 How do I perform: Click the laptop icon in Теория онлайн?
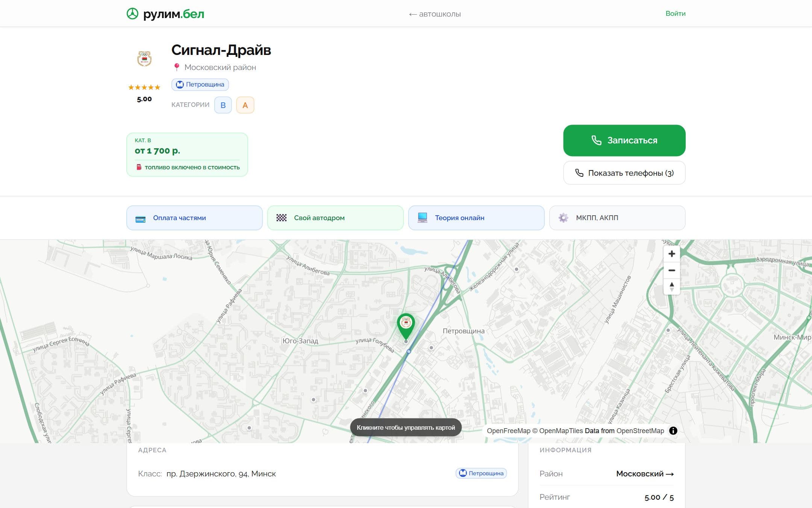coord(423,218)
